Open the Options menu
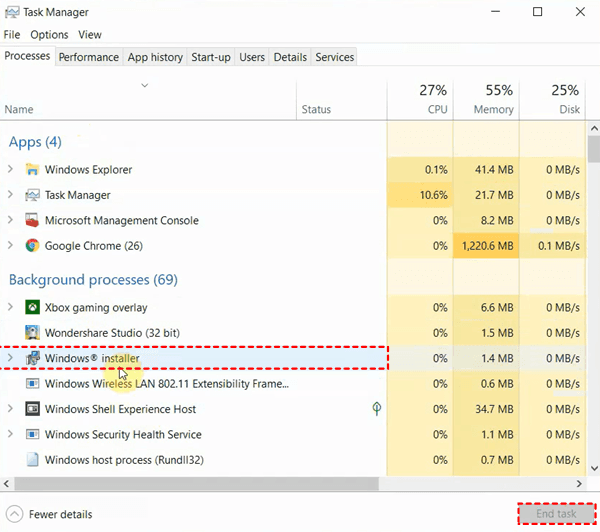The width and height of the screenshot is (600, 532). tap(49, 35)
